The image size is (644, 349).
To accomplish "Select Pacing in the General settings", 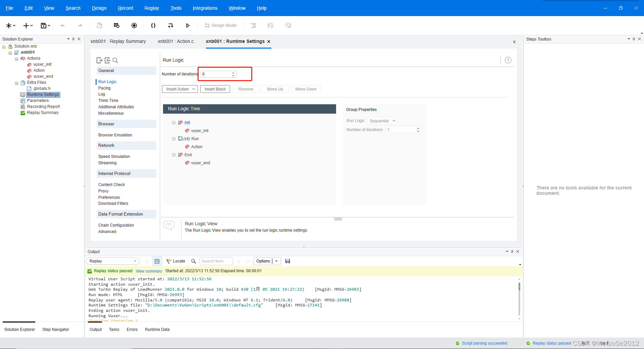I will (x=104, y=88).
